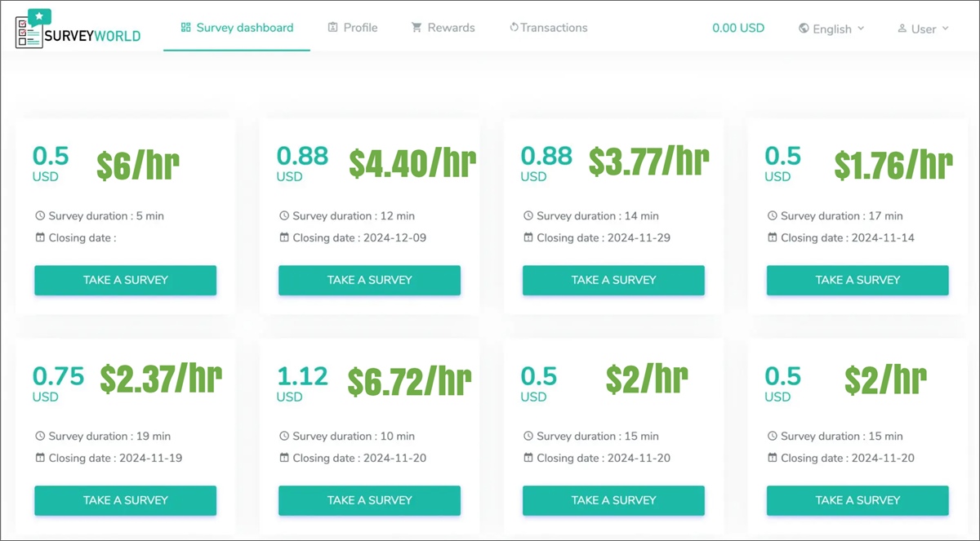Click clock icon beside 17 min duration
Image resolution: width=980 pixels, height=541 pixels.
pos(773,216)
